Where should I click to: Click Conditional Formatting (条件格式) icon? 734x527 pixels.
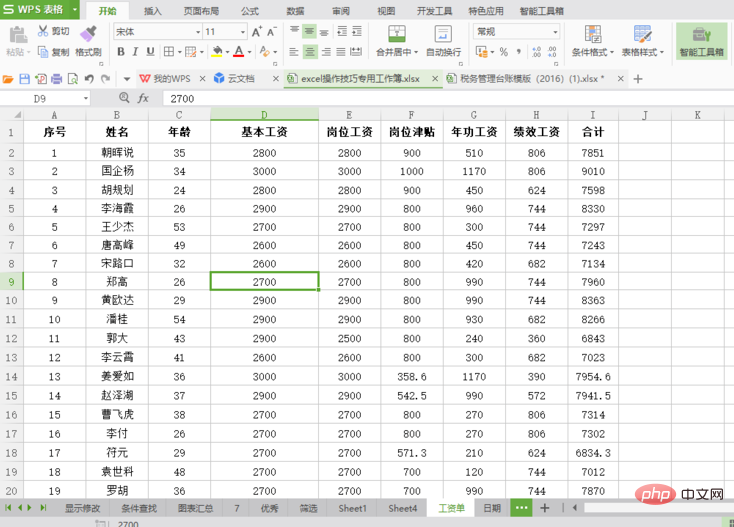tap(593, 34)
